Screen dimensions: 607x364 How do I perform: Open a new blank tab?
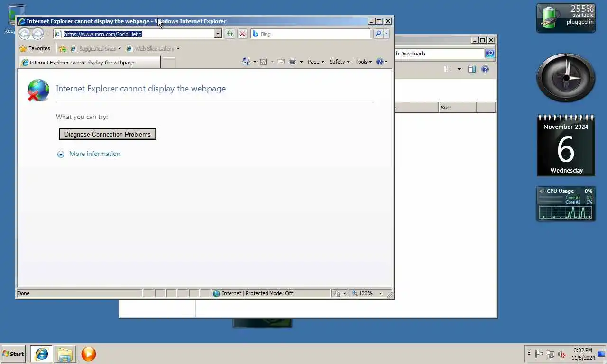pos(168,63)
